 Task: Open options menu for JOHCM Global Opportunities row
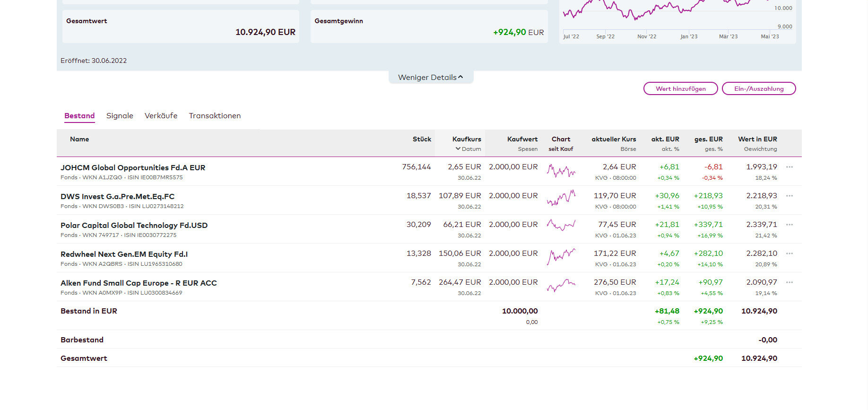click(x=789, y=167)
